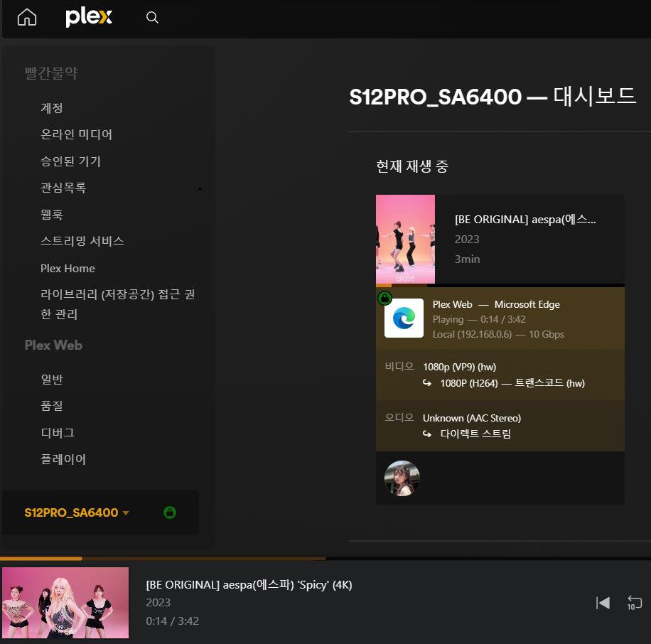Select 온라인 미디어 in sidebar
The width and height of the screenshot is (651, 644).
[77, 134]
